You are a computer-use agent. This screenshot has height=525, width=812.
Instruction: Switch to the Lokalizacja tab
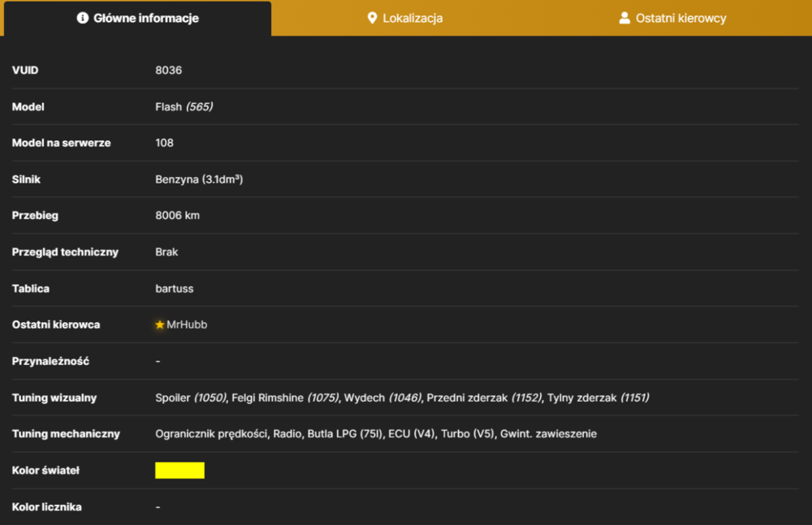pos(405,19)
